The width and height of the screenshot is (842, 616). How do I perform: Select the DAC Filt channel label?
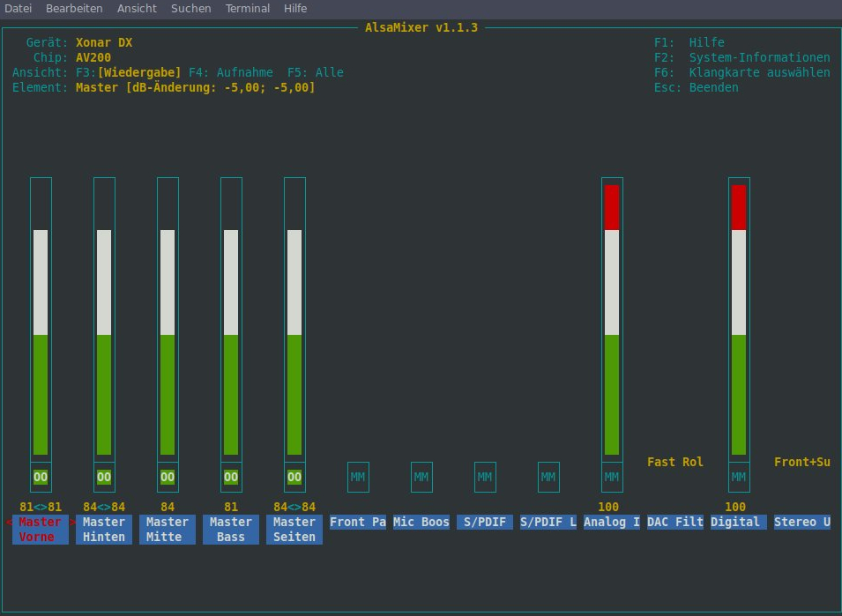coord(675,522)
